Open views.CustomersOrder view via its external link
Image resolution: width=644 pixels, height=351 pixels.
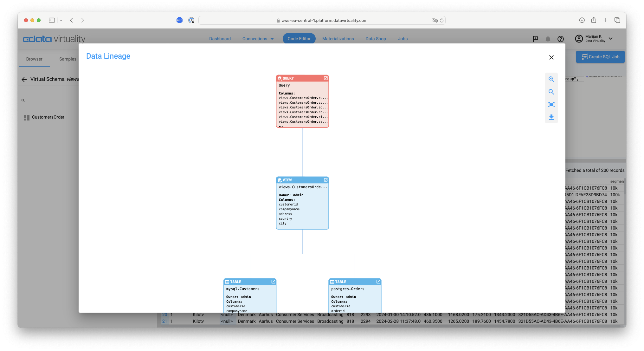click(326, 180)
